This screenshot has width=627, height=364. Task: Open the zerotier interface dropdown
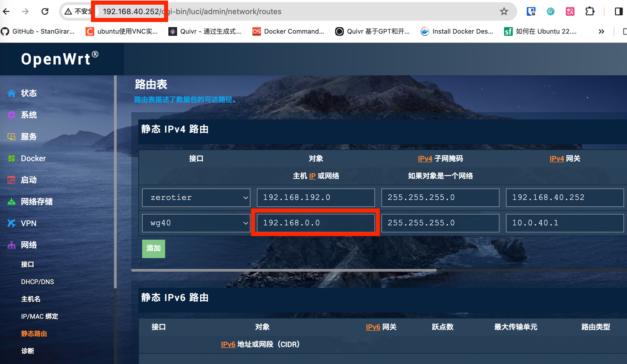[196, 198]
